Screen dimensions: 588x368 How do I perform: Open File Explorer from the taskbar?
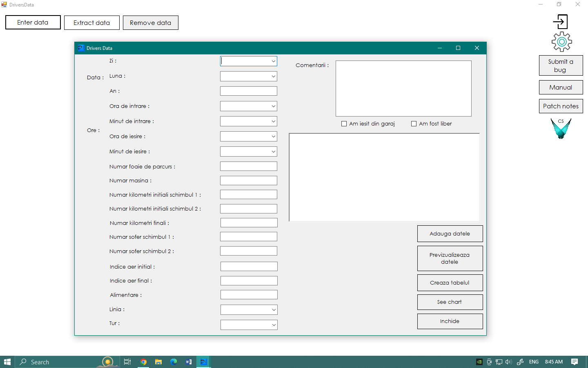pyautogui.click(x=158, y=362)
